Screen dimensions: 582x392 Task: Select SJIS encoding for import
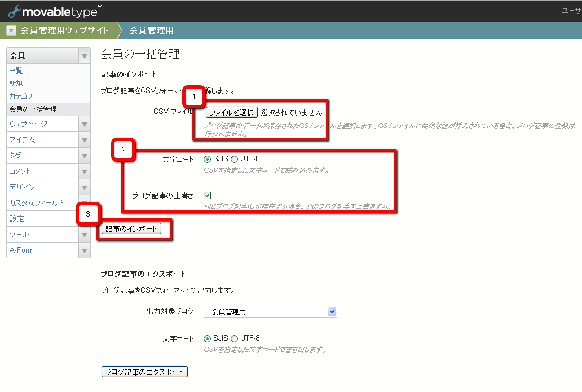pos(208,159)
